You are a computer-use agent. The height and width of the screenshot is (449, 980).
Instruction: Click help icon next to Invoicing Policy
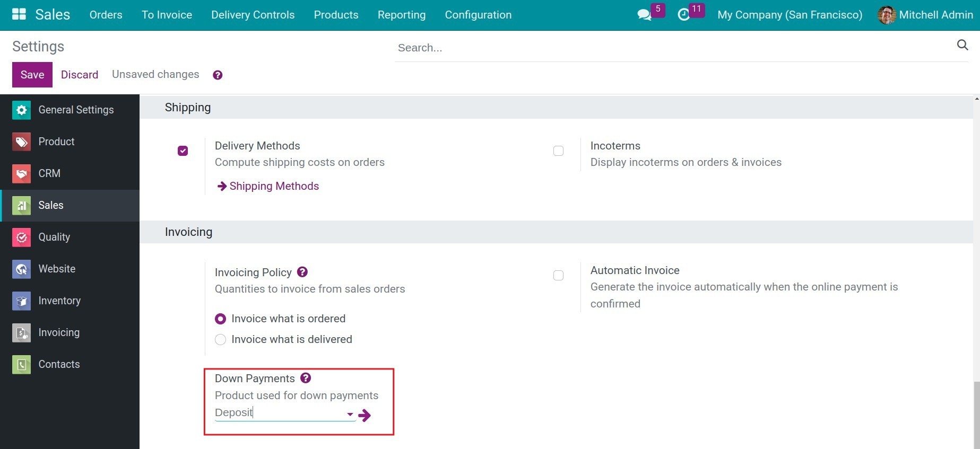pyautogui.click(x=302, y=272)
